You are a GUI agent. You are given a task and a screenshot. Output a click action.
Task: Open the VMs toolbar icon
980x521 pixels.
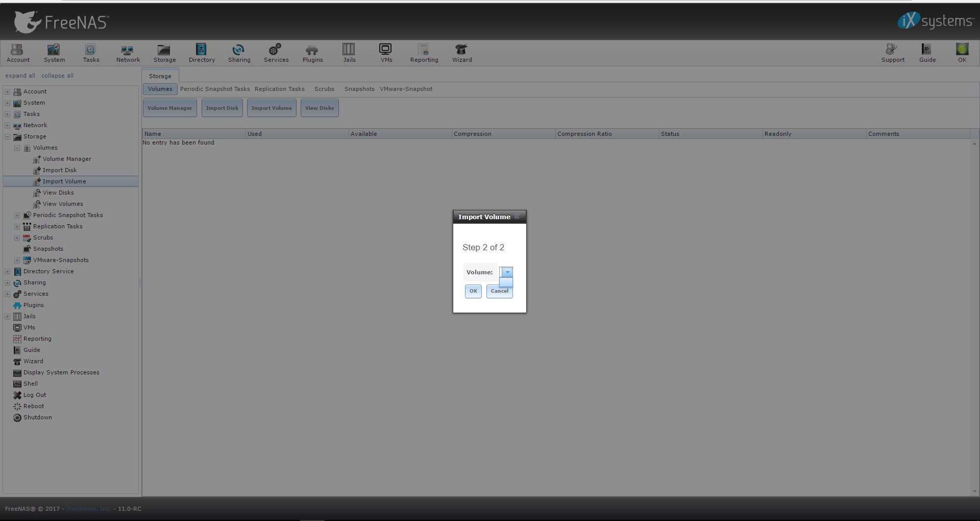click(386, 53)
